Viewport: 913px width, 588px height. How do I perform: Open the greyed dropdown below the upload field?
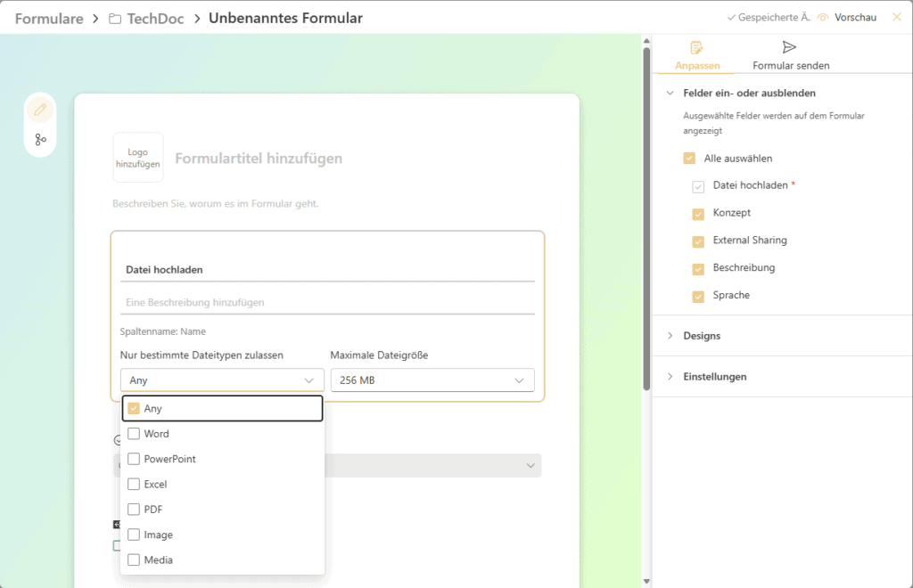[x=432, y=466]
